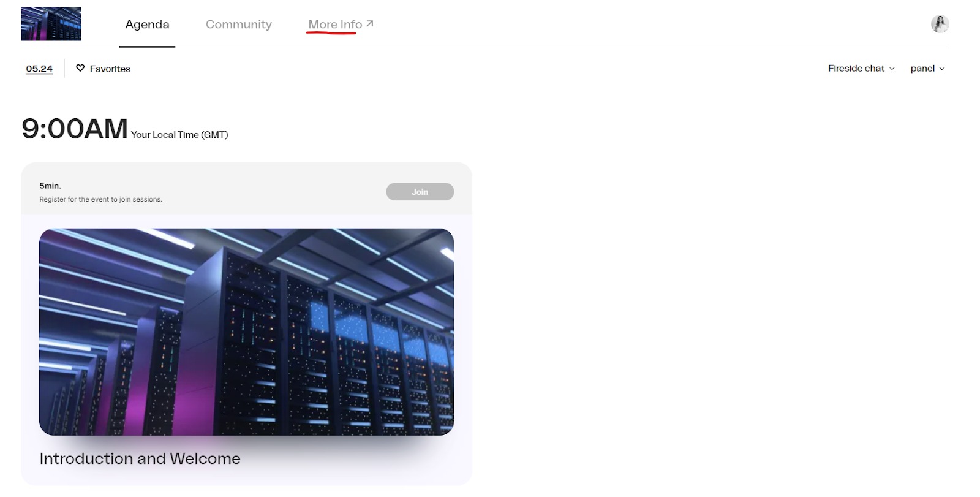The height and width of the screenshot is (497, 980).
Task: Click the Your Local Time (GMT) label
Action: coord(179,135)
